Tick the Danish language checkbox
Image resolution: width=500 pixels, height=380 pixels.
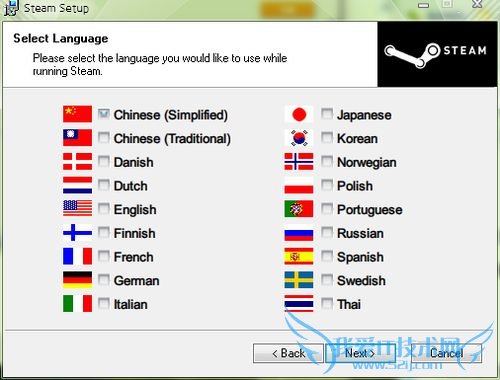(x=104, y=161)
